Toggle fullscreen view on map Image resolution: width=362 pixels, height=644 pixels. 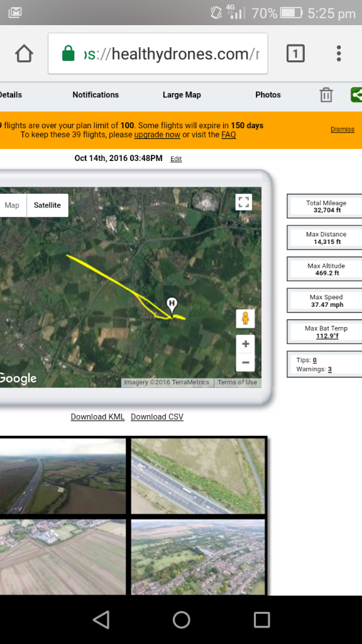tap(244, 202)
